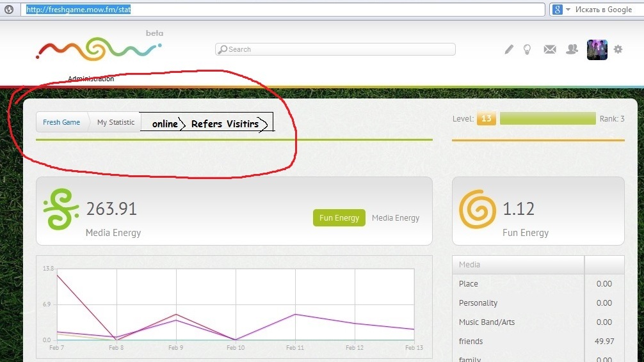Expand the search engine dropdown arrow
644x362 pixels.
[568, 10]
